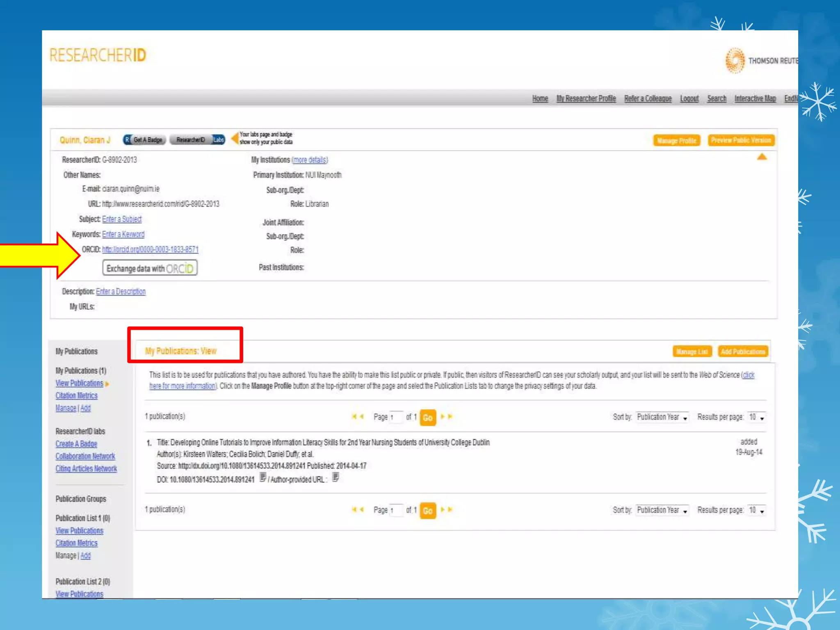Collapse profile with orange up arrow
Screen dimensions: 840x630
click(762, 157)
